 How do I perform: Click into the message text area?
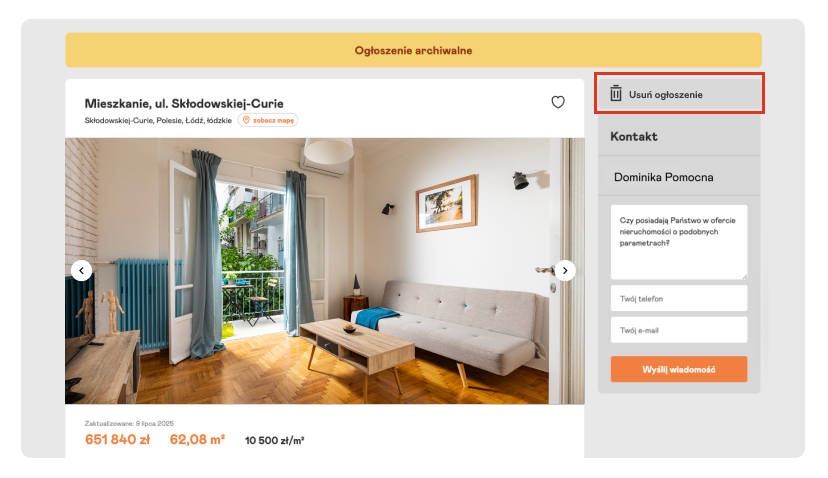[x=679, y=242]
